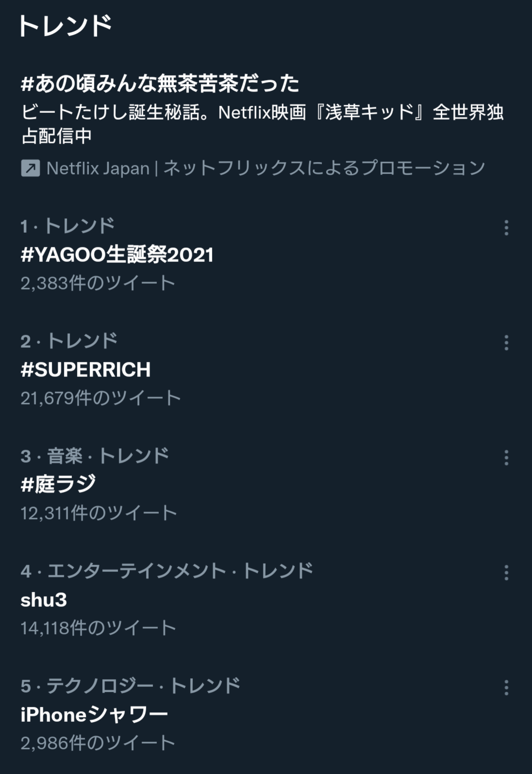
Task: Open the #庭ラジ music trend
Action: click(58, 484)
